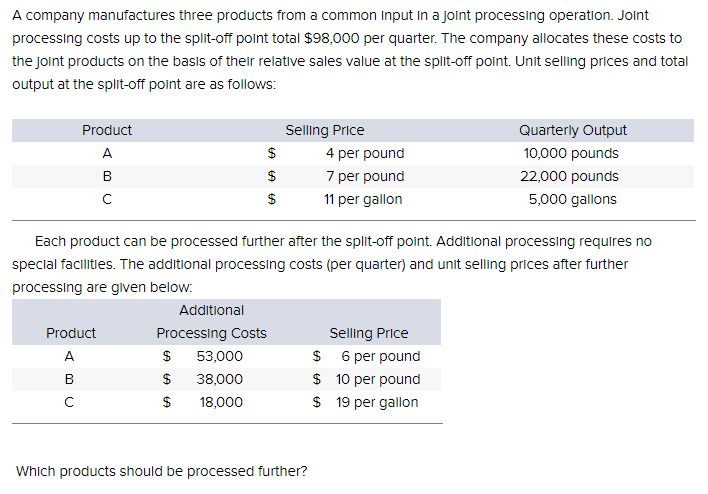Click the '6 per pound' further-processing price
708x494 pixels.
pyautogui.click(x=381, y=356)
